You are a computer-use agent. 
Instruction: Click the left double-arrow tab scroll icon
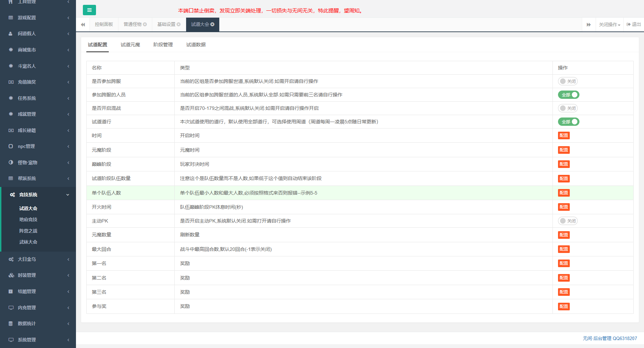point(83,25)
